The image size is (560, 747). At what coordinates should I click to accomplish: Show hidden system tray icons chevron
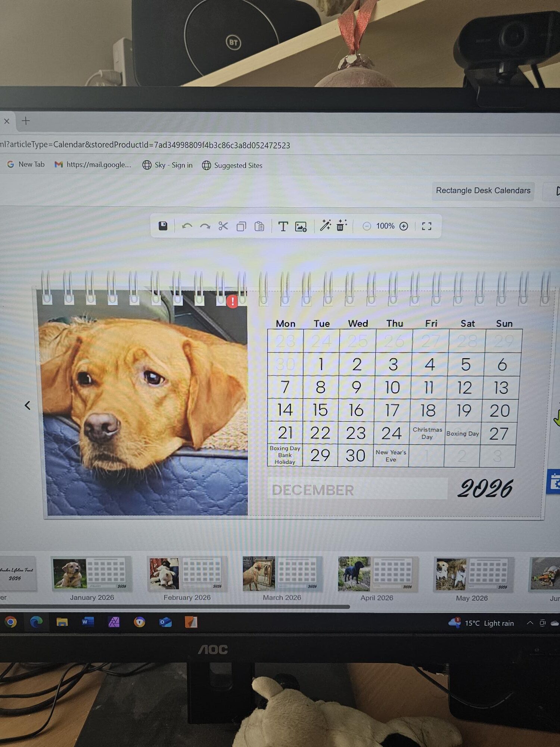(x=530, y=623)
